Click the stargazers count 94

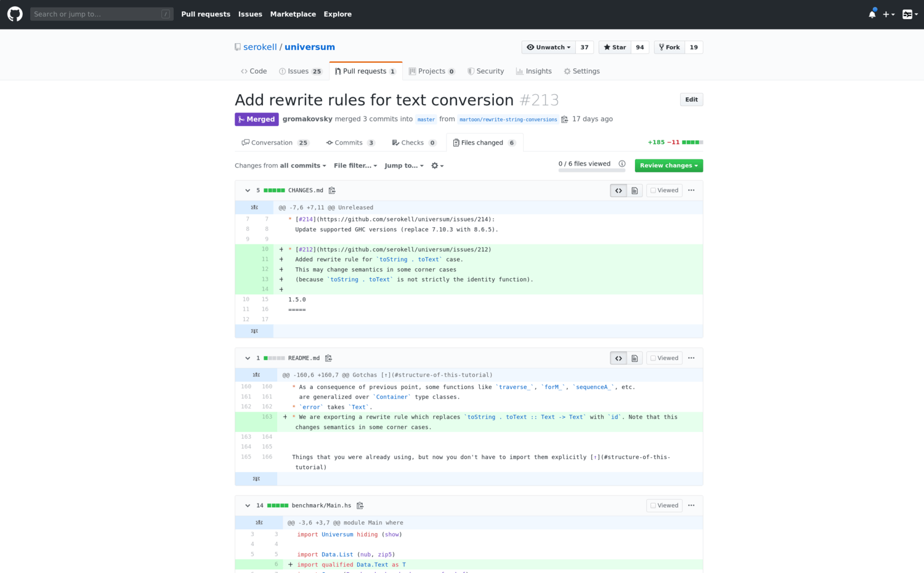[640, 47]
